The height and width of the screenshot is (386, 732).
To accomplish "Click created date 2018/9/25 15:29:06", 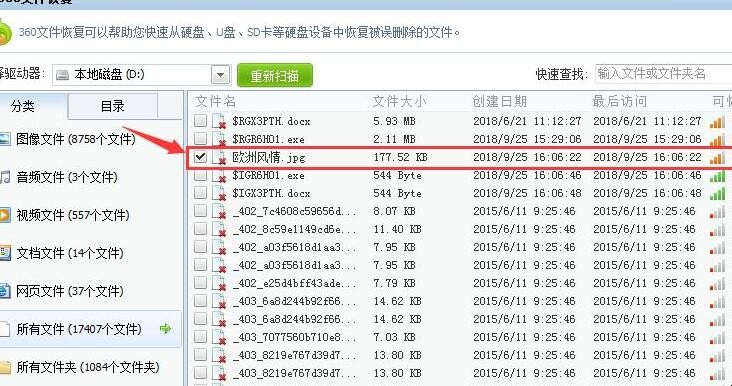I will pos(527,139).
